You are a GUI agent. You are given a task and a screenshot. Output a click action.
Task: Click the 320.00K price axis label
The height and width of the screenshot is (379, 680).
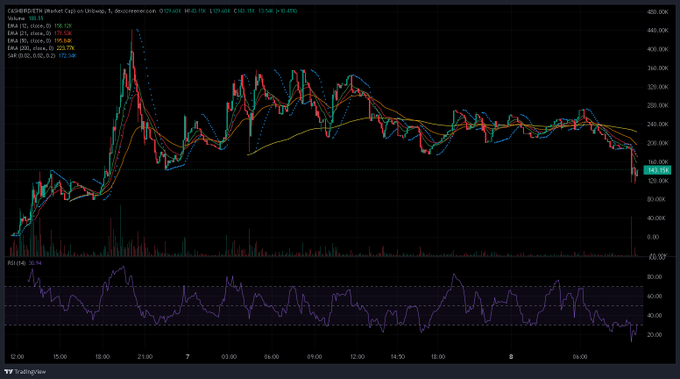(x=657, y=87)
